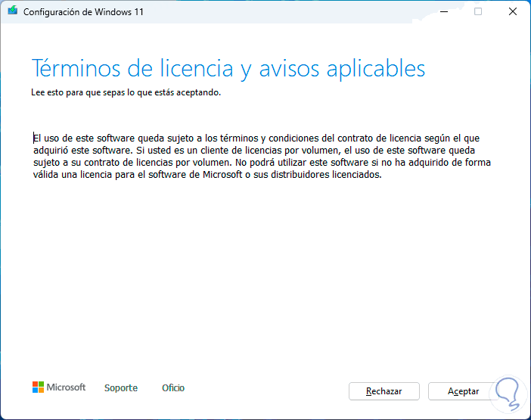
Task: Click the maximize window button
Action: (x=478, y=11)
